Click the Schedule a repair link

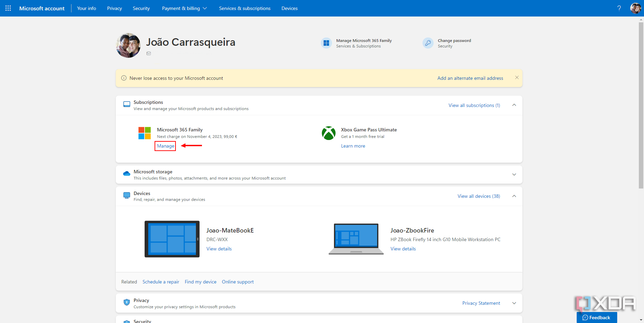tap(161, 282)
